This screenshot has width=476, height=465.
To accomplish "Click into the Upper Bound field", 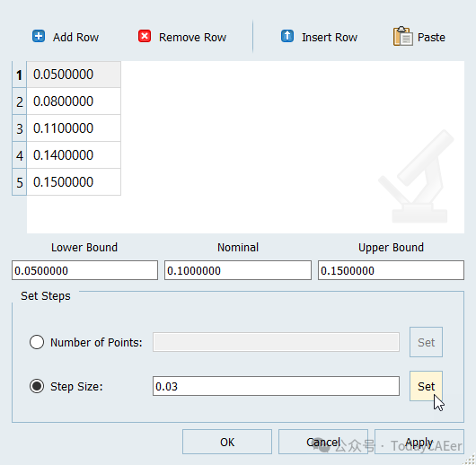I will tap(391, 270).
